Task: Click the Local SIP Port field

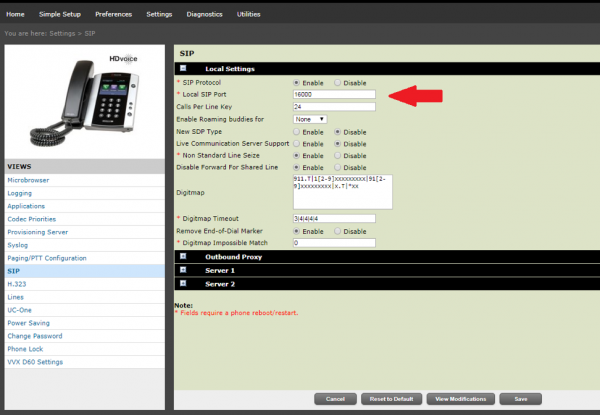Action: (x=334, y=94)
